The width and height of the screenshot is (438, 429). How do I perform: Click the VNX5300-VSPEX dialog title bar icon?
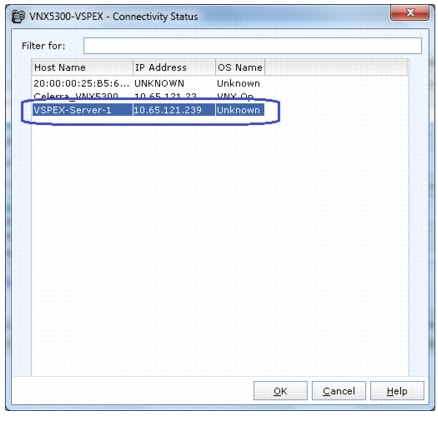pyautogui.click(x=18, y=16)
